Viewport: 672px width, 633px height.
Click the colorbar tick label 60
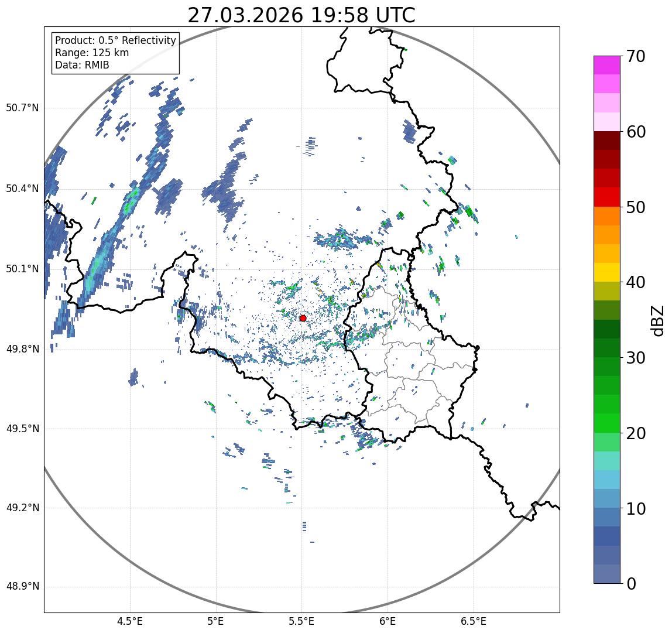point(636,132)
